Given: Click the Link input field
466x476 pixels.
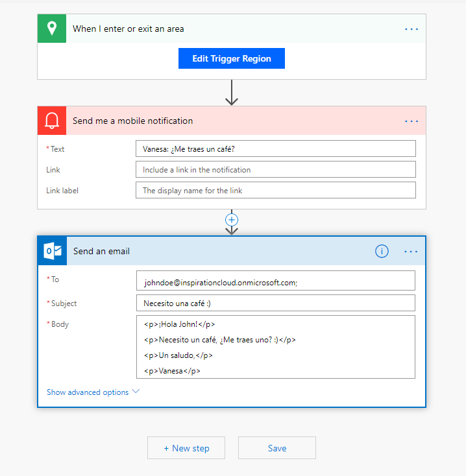Looking at the screenshot, I should pyautogui.click(x=275, y=170).
